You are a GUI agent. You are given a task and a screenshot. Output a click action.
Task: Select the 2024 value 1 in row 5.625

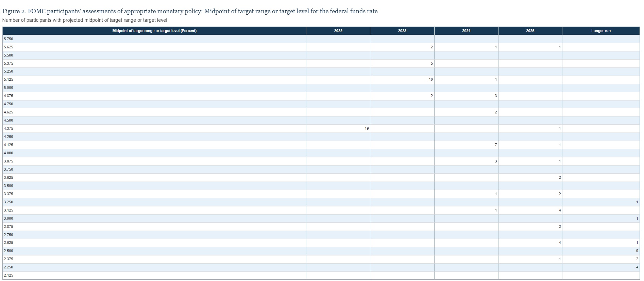[x=496, y=47]
